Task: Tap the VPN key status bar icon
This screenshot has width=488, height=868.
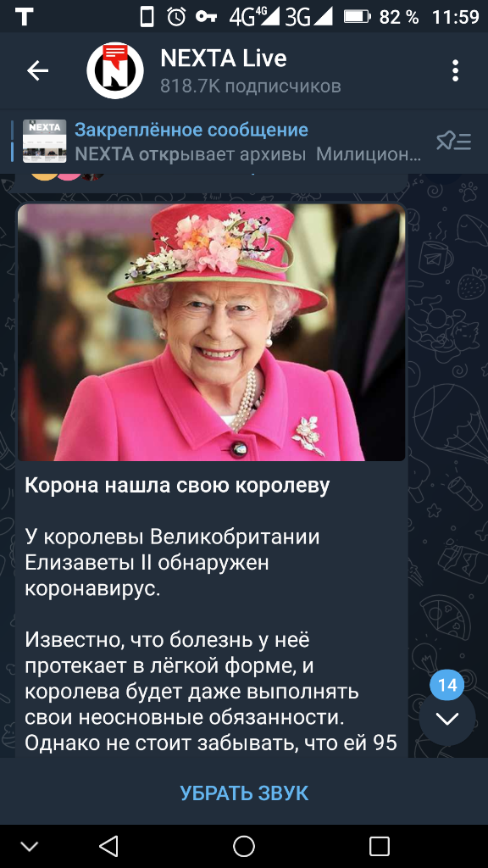Action: (206, 17)
